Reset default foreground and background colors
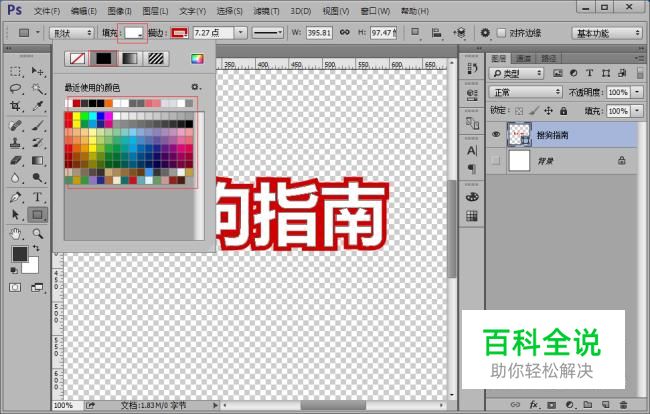The image size is (650, 414). 14,270
